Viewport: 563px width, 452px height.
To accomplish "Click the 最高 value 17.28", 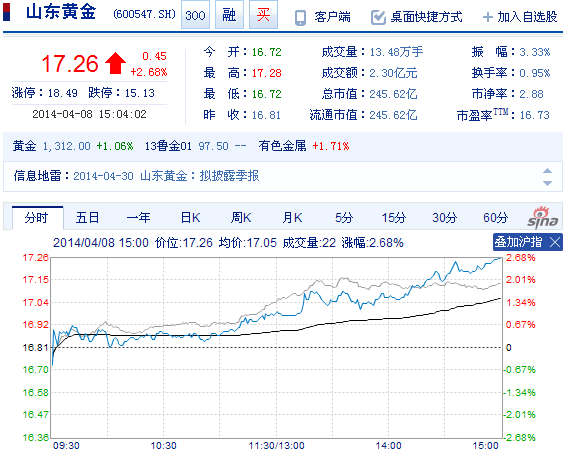I will pos(266,73).
